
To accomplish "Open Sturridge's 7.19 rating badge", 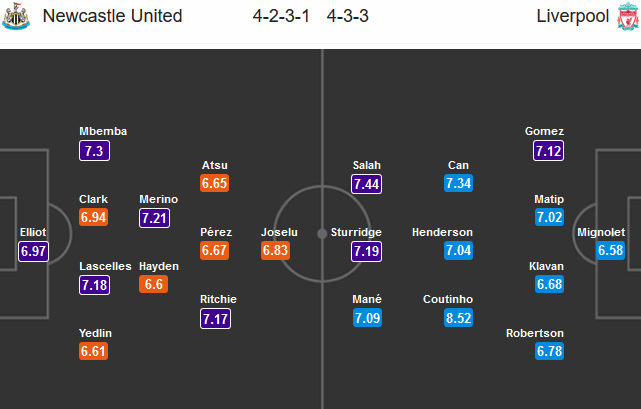I will pos(366,251).
